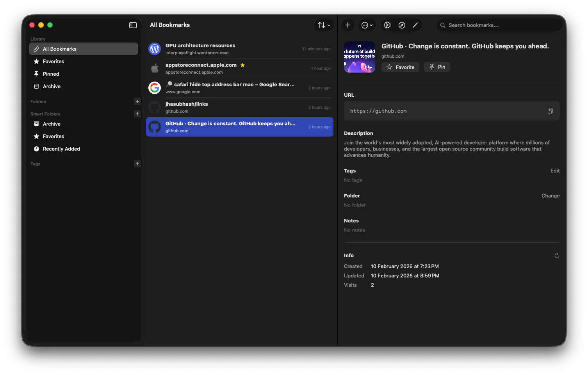The height and width of the screenshot is (375, 588).
Task: Open Recently Added smart folder
Action: point(61,149)
